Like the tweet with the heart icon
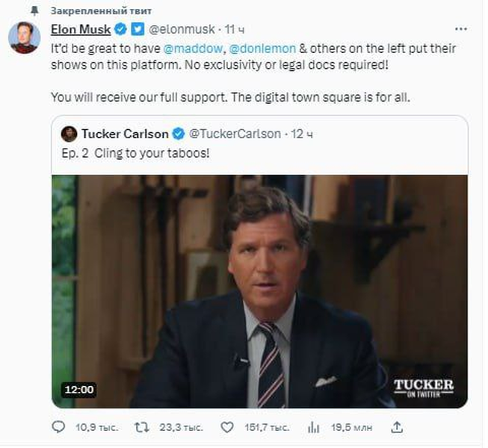This screenshot has height=448, width=488. (x=227, y=428)
